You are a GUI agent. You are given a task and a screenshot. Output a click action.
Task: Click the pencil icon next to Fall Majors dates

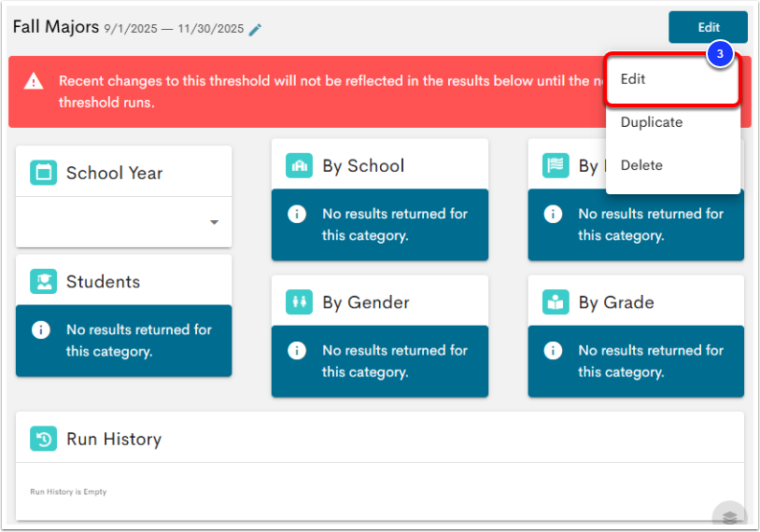[255, 30]
